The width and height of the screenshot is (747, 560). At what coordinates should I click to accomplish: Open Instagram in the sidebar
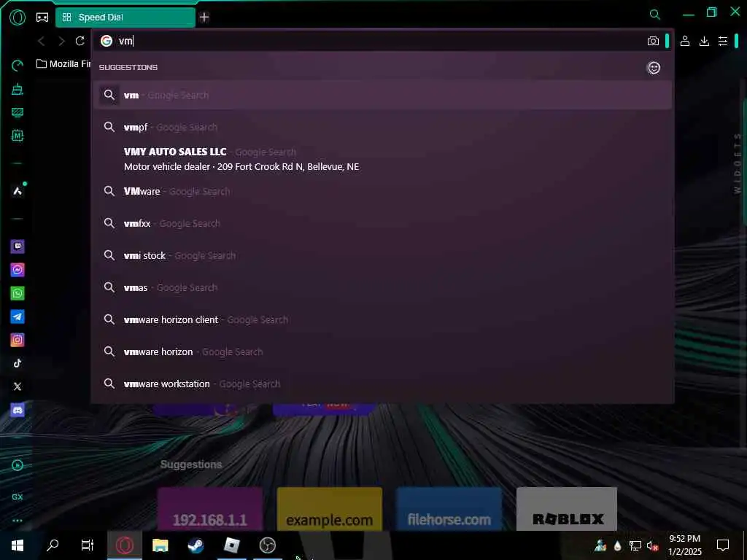(x=18, y=340)
